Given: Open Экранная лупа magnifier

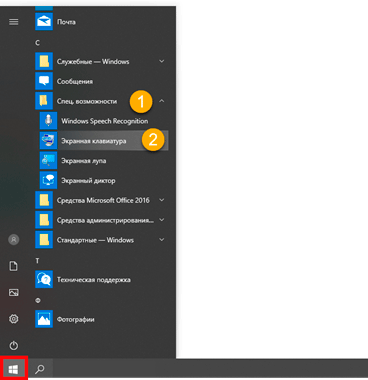Looking at the screenshot, I should coord(104,160).
